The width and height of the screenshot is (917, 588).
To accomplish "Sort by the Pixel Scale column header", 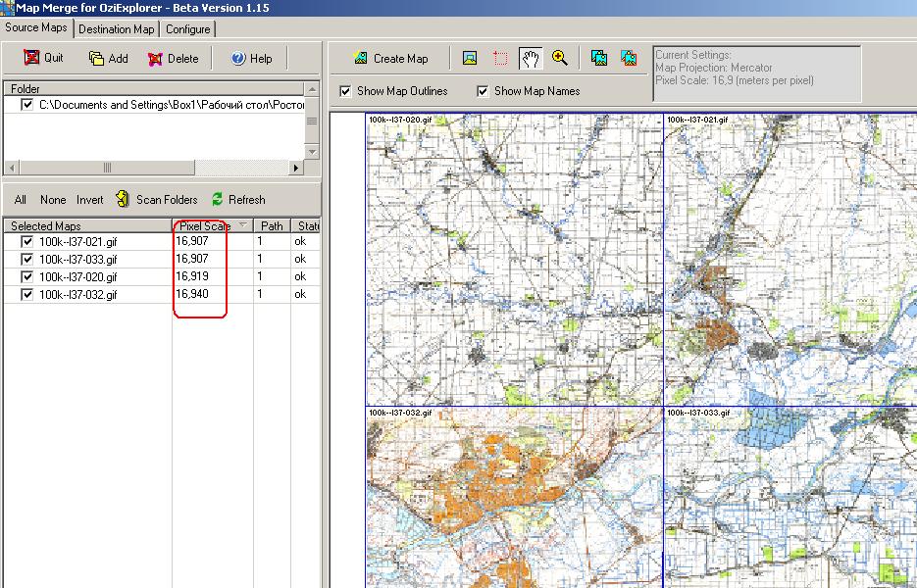I will click(205, 226).
